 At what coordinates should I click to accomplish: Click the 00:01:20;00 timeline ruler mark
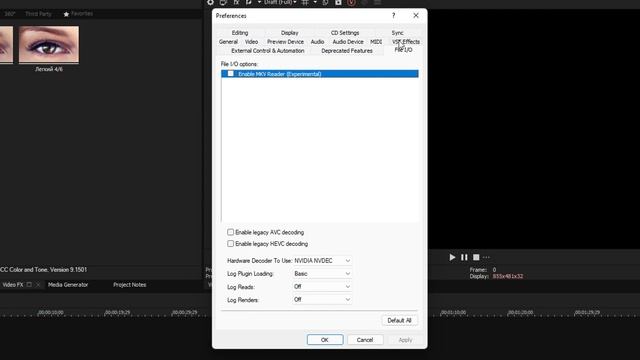click(520, 312)
